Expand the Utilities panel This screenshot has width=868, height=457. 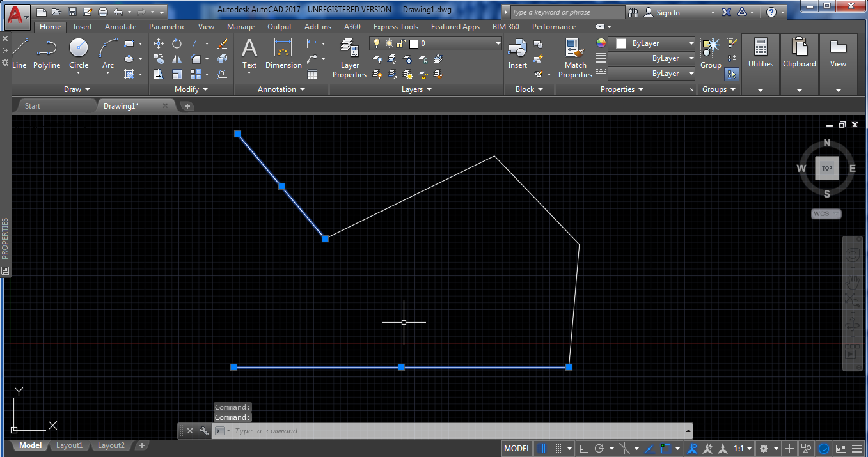(761, 90)
